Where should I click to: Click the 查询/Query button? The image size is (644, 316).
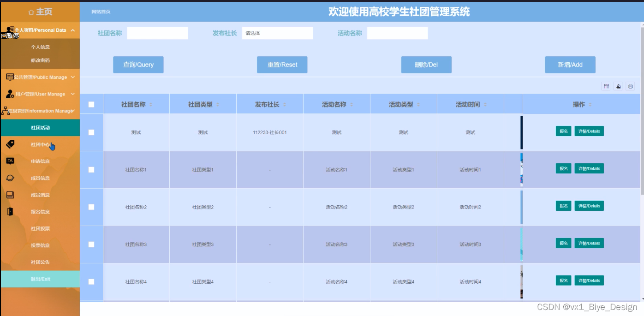(138, 65)
